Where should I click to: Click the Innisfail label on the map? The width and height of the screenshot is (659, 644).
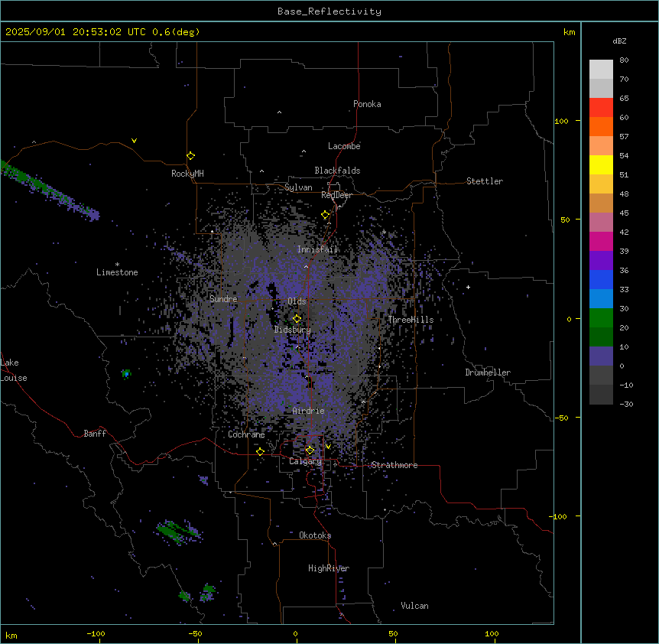[x=317, y=249]
